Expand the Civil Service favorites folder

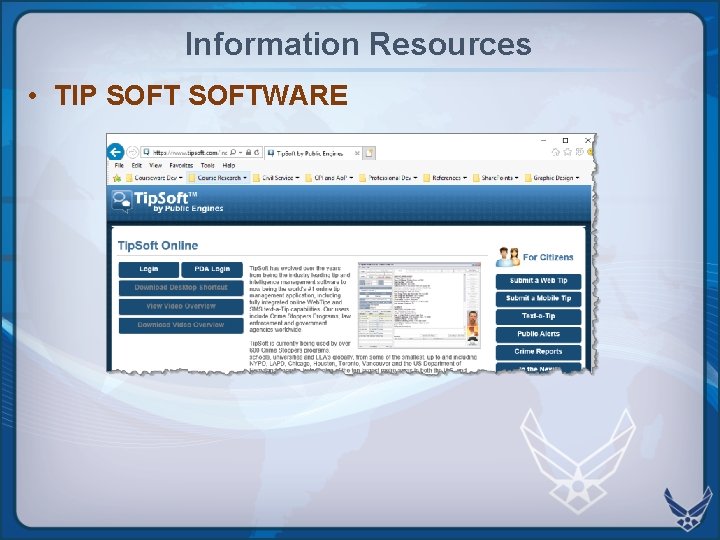(276, 178)
